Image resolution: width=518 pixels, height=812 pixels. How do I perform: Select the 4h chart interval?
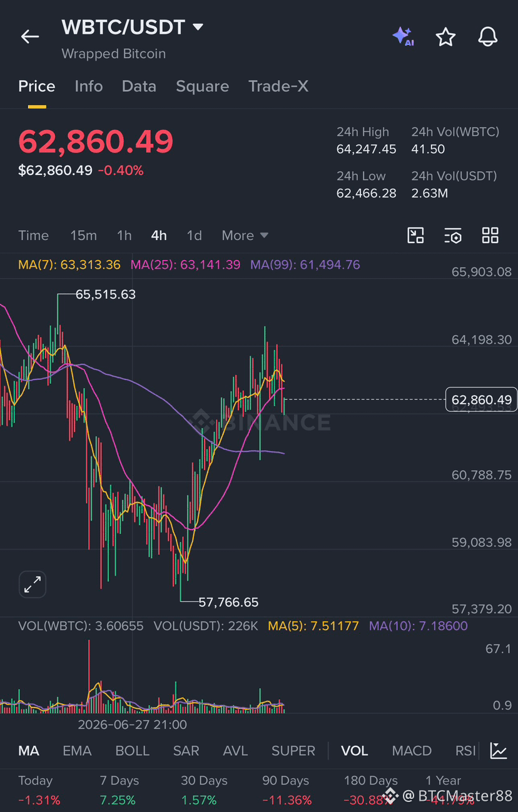tap(159, 236)
